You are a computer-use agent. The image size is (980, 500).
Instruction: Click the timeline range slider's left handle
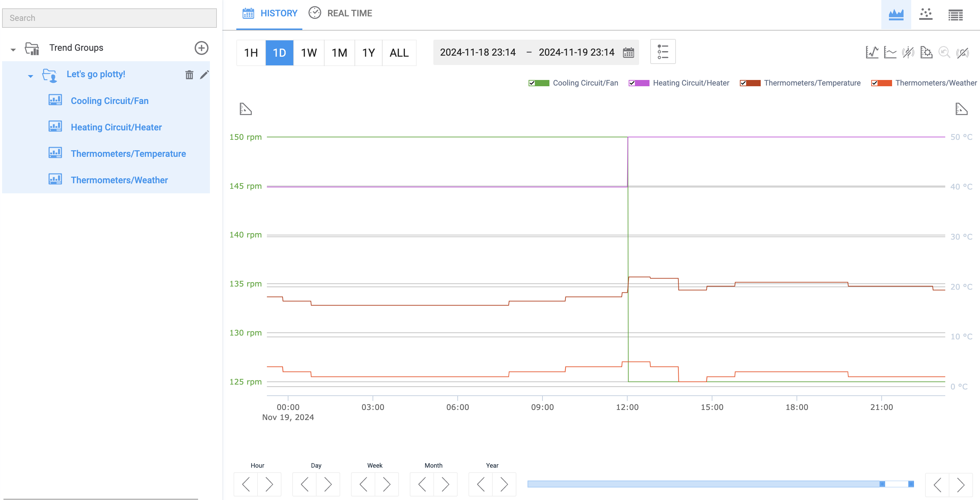coord(882,484)
